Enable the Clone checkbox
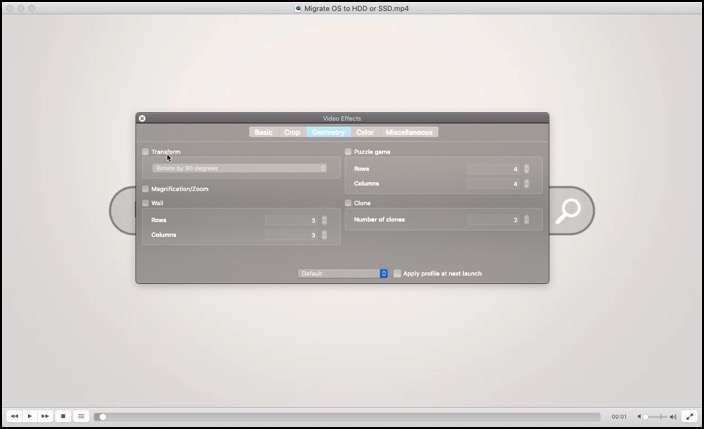This screenshot has width=704, height=429. coord(348,203)
